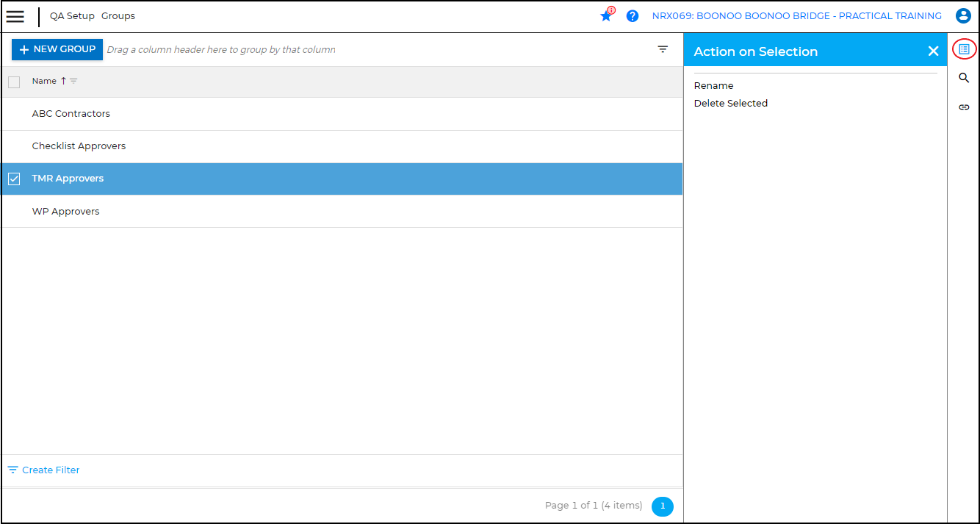
Task: Open the help question mark icon
Action: (x=633, y=16)
